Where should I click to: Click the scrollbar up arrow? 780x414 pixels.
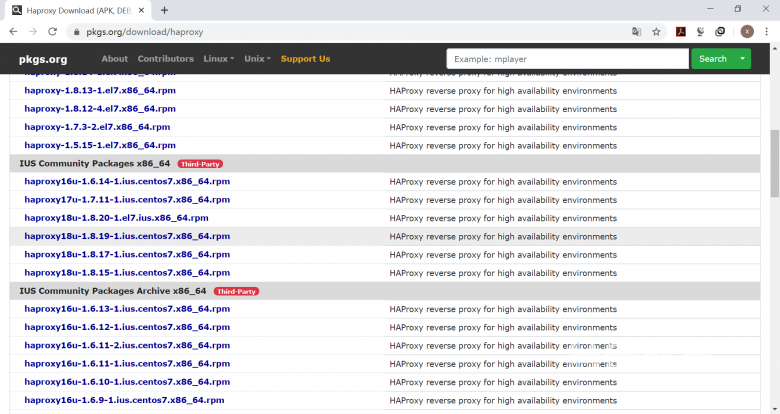coord(775,48)
